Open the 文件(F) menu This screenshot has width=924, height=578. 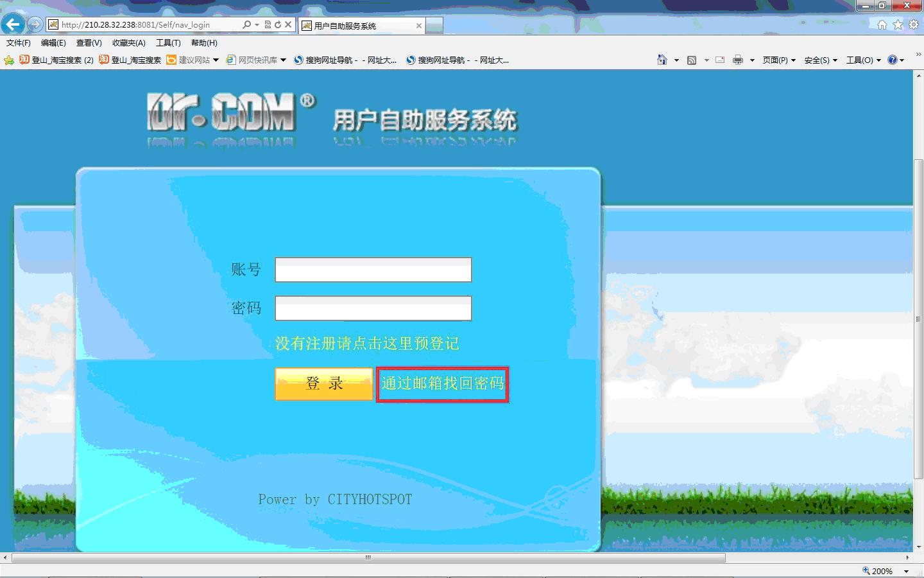[x=18, y=43]
